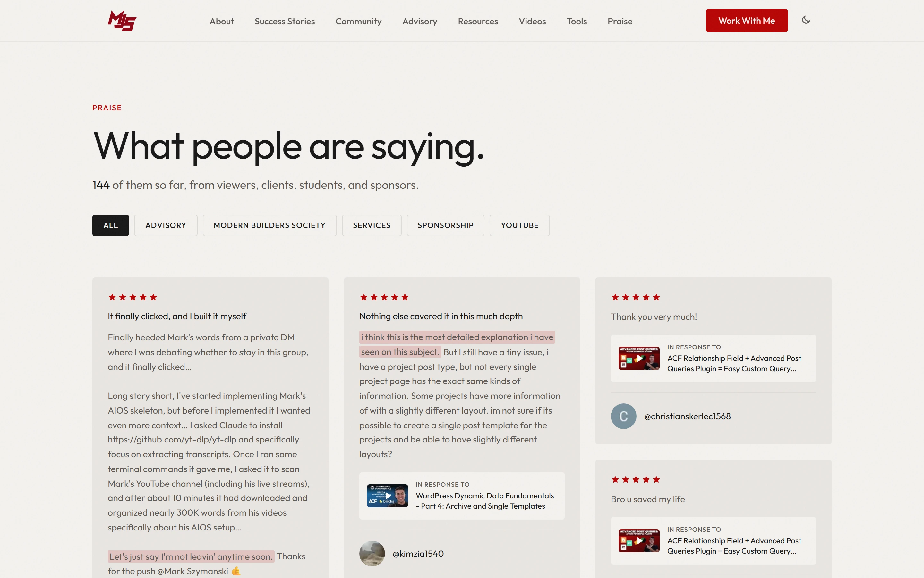Click the 'C' avatar for christianskerlec1568
This screenshot has height=578, width=924.
[623, 416]
